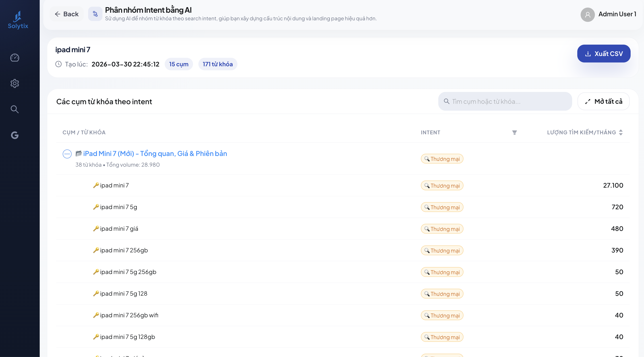Screen dimensions: 644x357
Task: Click the volume value 720
Action: coord(617,207)
